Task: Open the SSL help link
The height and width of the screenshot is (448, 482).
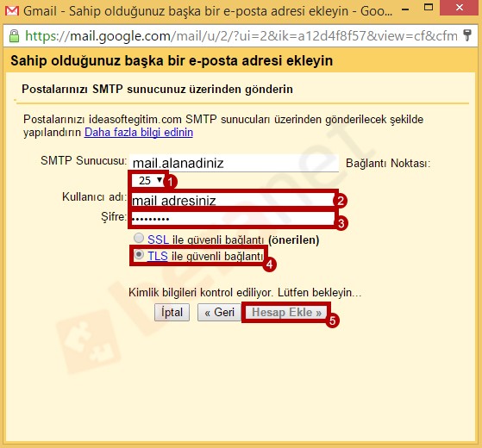Action: click(158, 240)
